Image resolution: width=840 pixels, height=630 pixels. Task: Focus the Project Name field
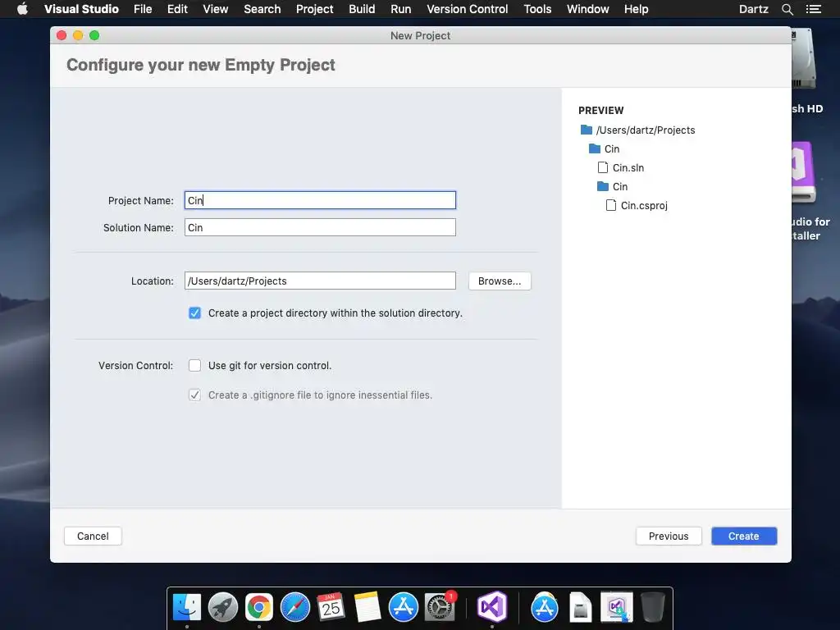pyautogui.click(x=321, y=200)
